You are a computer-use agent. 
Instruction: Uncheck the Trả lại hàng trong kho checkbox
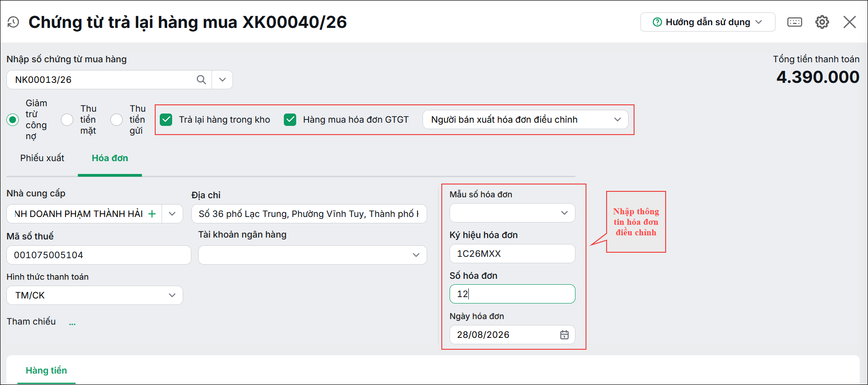coord(166,119)
